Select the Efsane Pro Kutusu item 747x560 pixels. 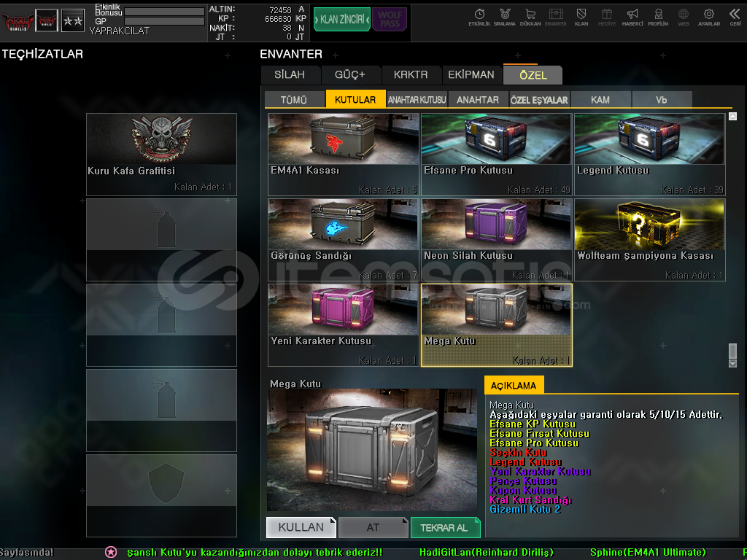click(496, 155)
